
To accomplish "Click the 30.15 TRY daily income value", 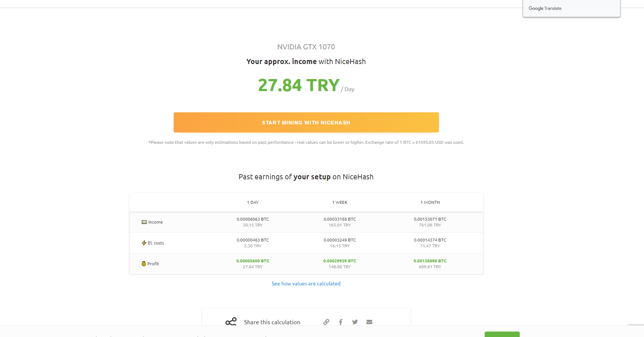I will pyautogui.click(x=253, y=225).
